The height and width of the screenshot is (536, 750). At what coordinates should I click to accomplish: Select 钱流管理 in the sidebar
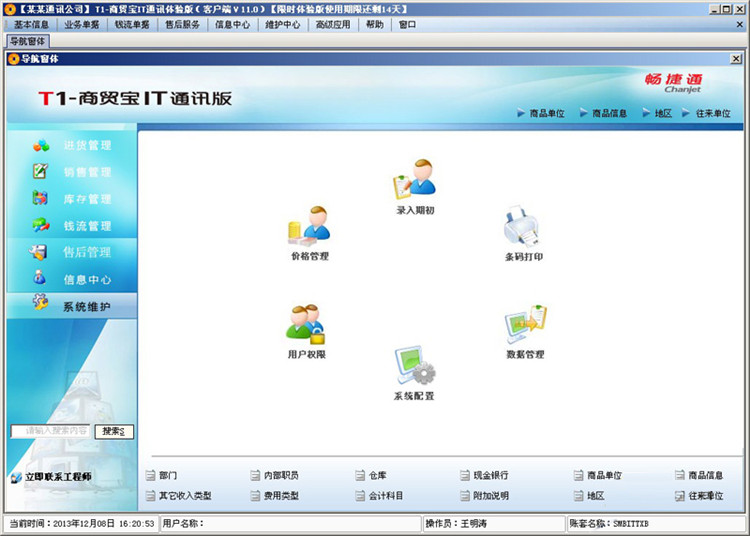pos(72,225)
